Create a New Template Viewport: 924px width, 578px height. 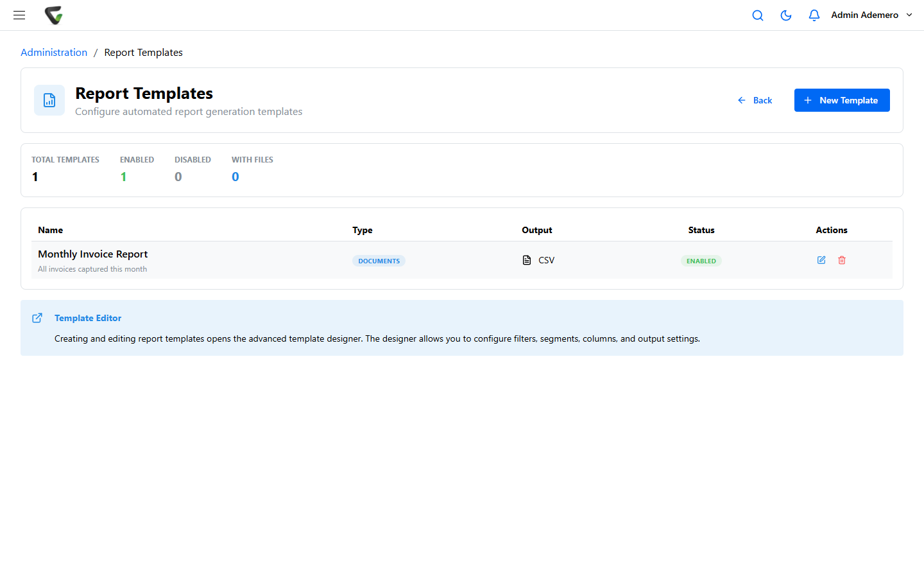[x=842, y=100]
